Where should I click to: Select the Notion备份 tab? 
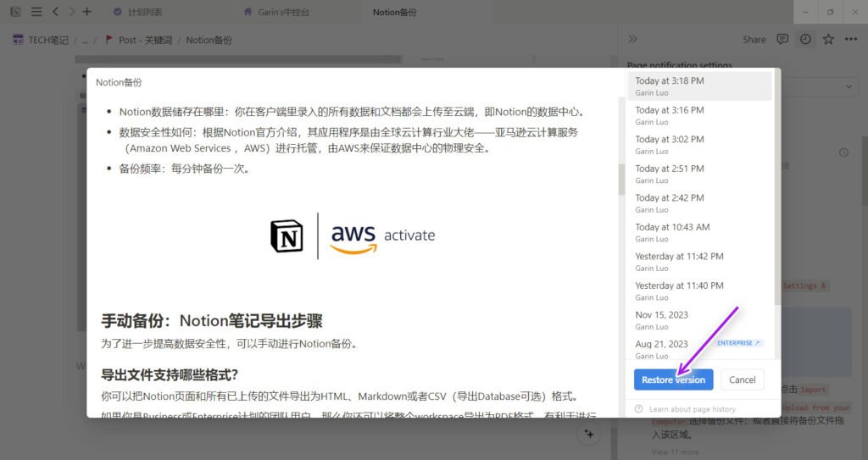(394, 12)
